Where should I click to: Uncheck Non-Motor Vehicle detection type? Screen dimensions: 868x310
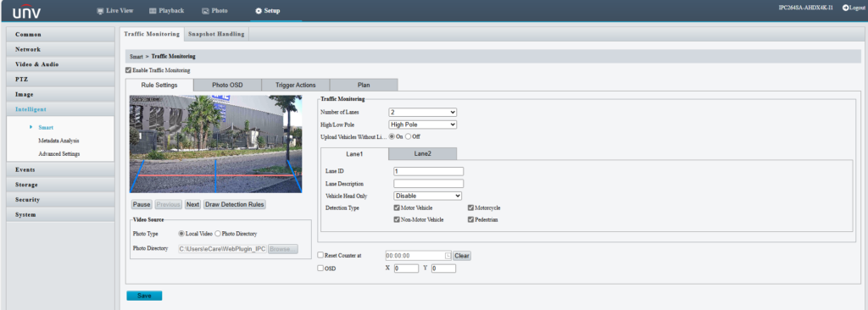397,219
